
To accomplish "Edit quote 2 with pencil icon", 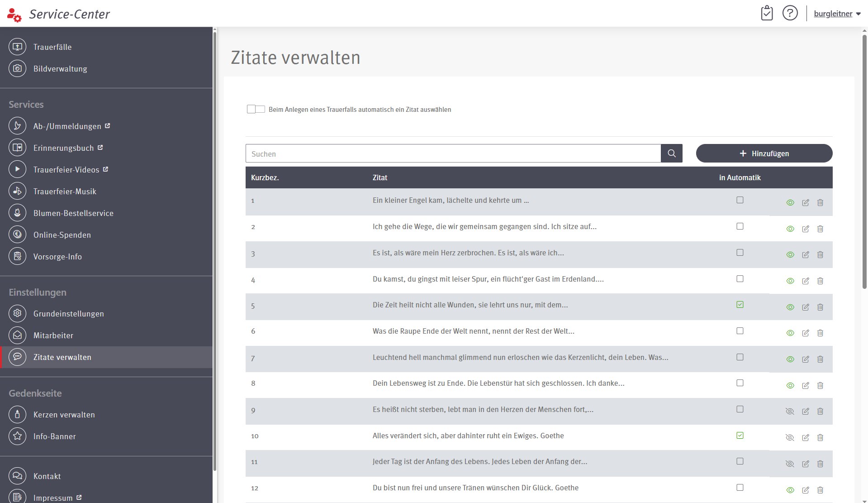I will (806, 229).
